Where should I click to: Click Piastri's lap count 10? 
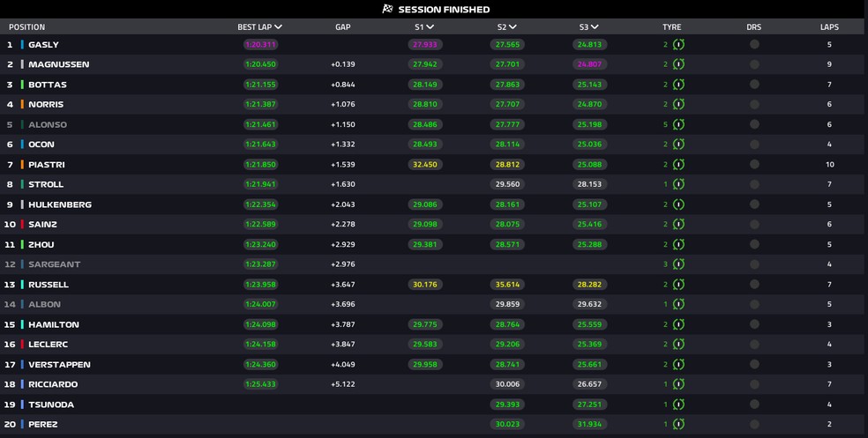(829, 164)
